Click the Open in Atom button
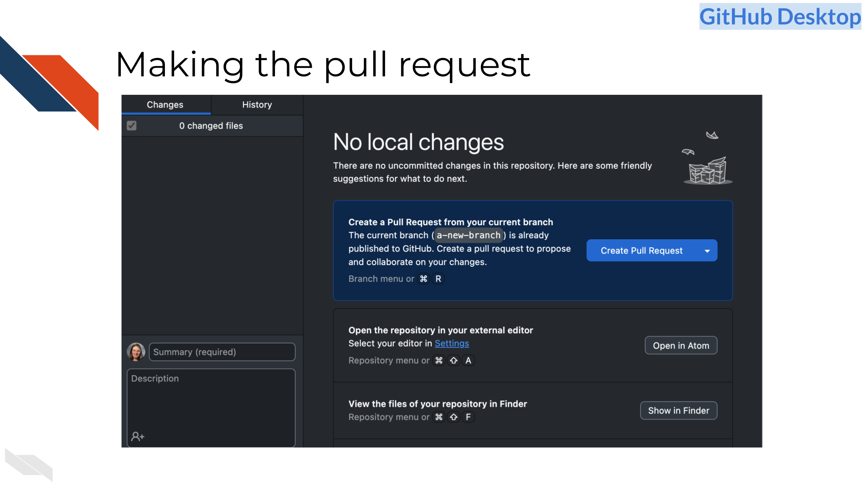 681,346
